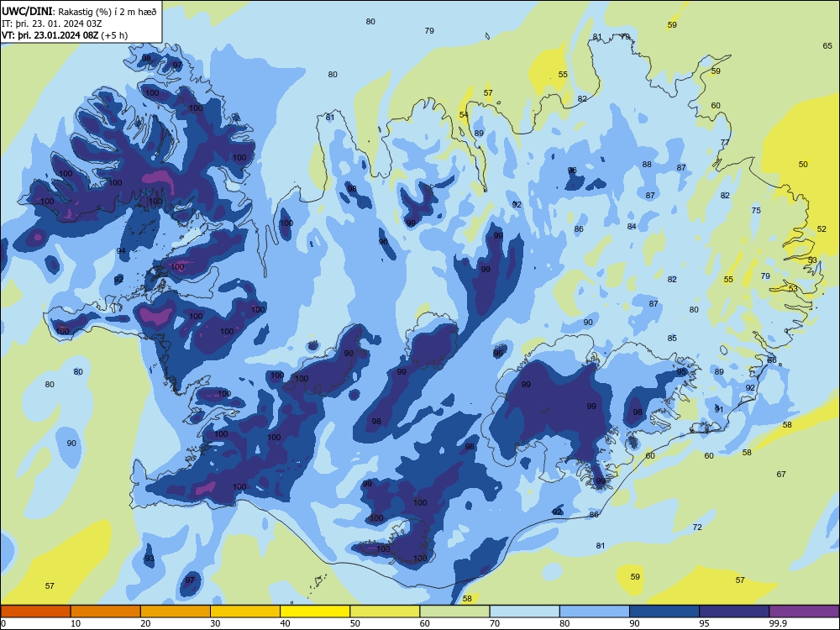This screenshot has height=630, width=840.
Task: Click the humidity value '72' south of the coast
Action: coord(697,528)
